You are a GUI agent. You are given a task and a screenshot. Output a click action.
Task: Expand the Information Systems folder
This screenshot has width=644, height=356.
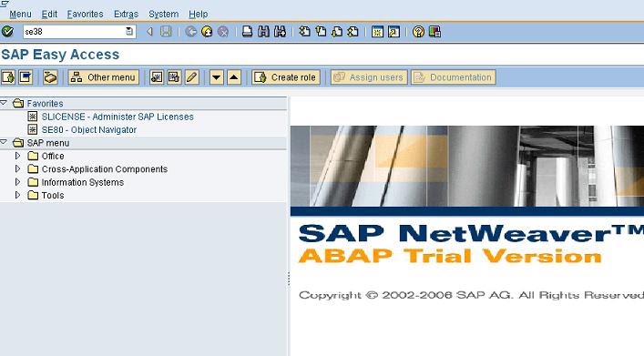[x=17, y=182]
